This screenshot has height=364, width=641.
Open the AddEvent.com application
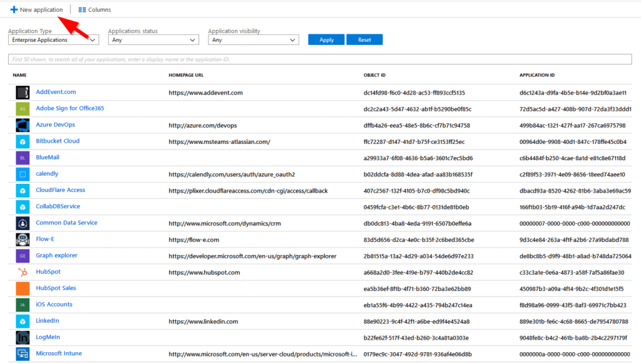56,92
